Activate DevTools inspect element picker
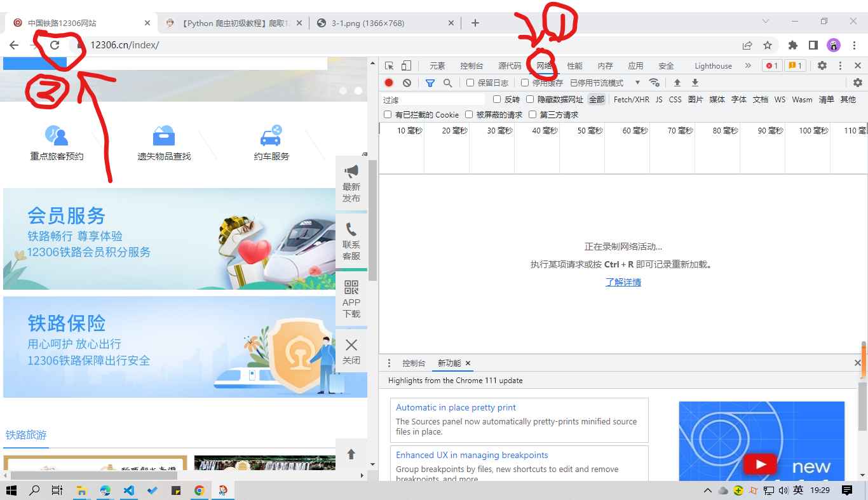The width and height of the screenshot is (868, 500). coord(390,65)
